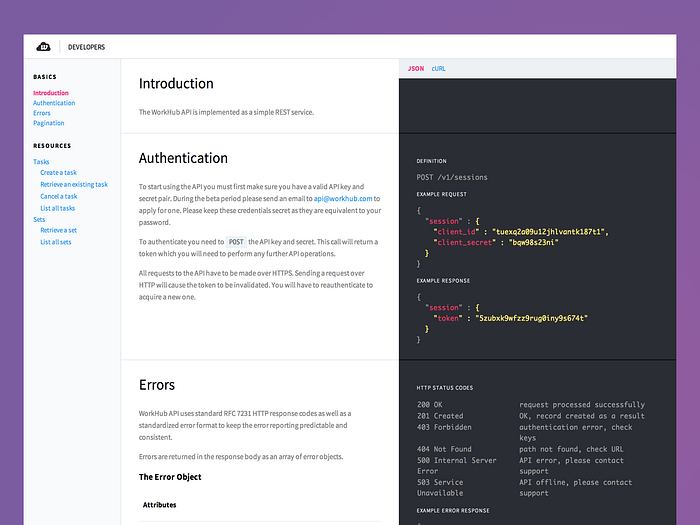Click the Introduction section heading

click(176, 83)
